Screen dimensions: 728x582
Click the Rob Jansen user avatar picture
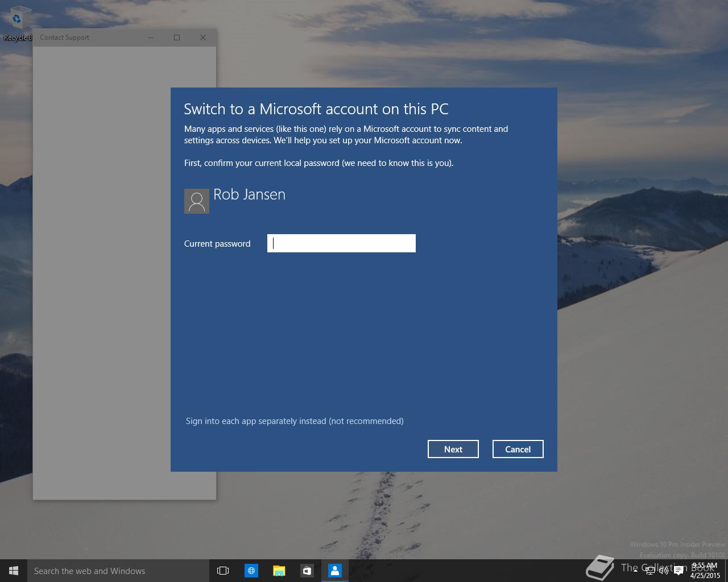[197, 201]
